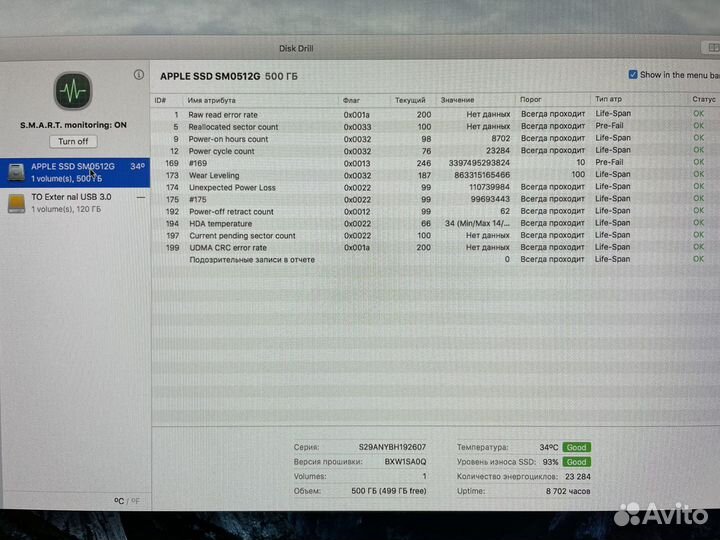Select the HDA temperature row
Screen dimensions: 720x540
[435, 223]
